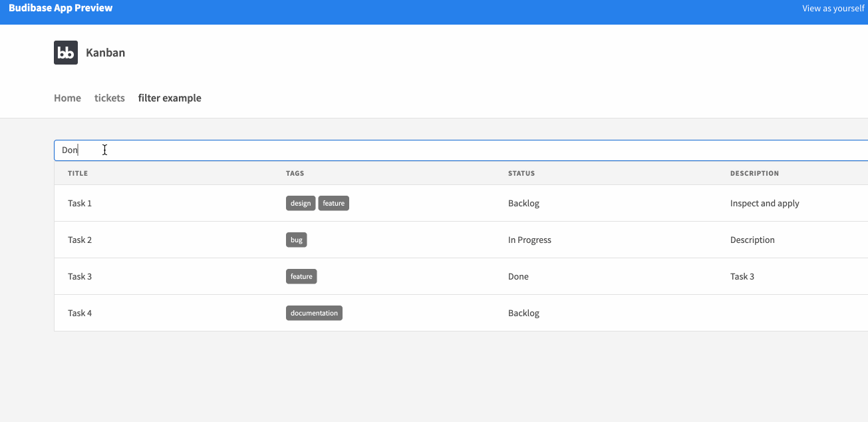Select the 'design' tag on Task 1
Screen dimensions: 868x422
point(301,203)
